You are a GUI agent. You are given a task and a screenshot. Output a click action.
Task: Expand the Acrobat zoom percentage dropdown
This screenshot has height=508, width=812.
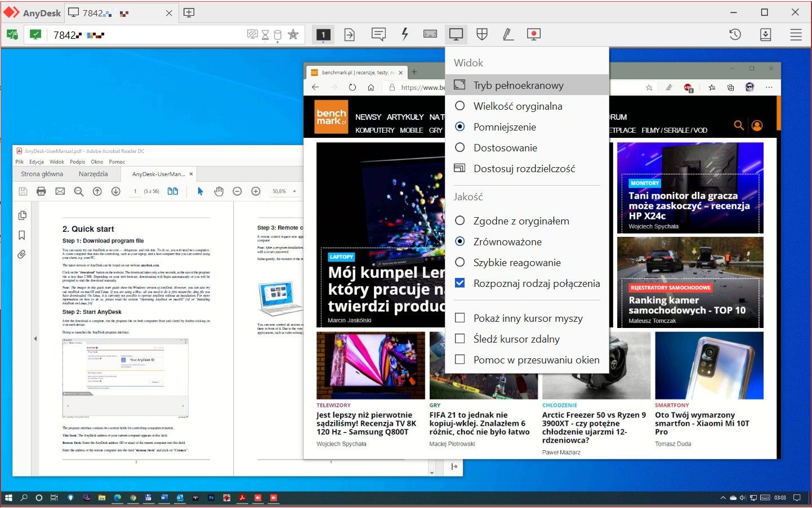tap(294, 191)
